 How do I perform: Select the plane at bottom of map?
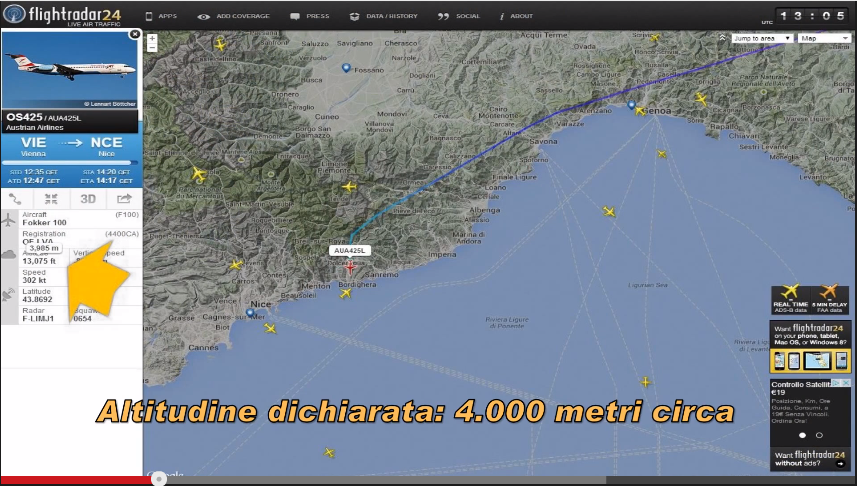tap(328, 453)
